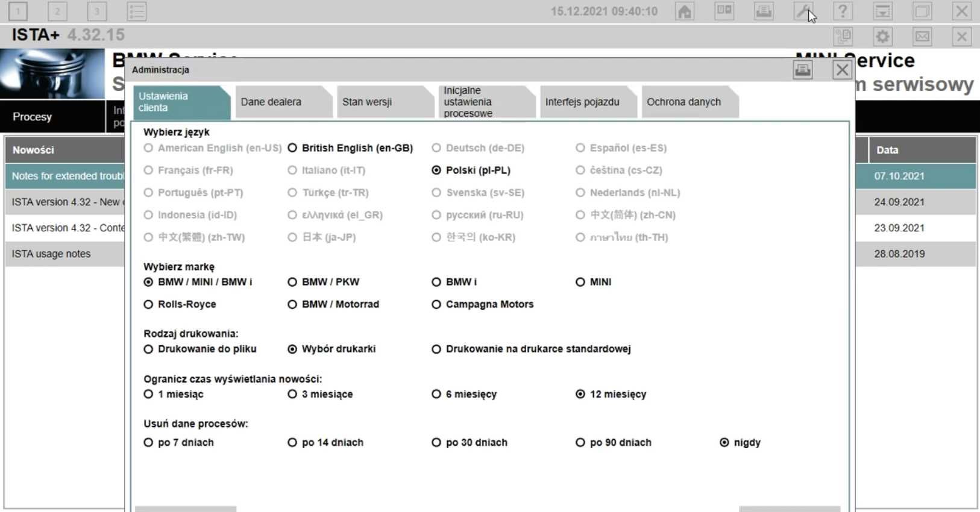
Task: Select Deutsch (de-DE) language radio
Action: 479,148
